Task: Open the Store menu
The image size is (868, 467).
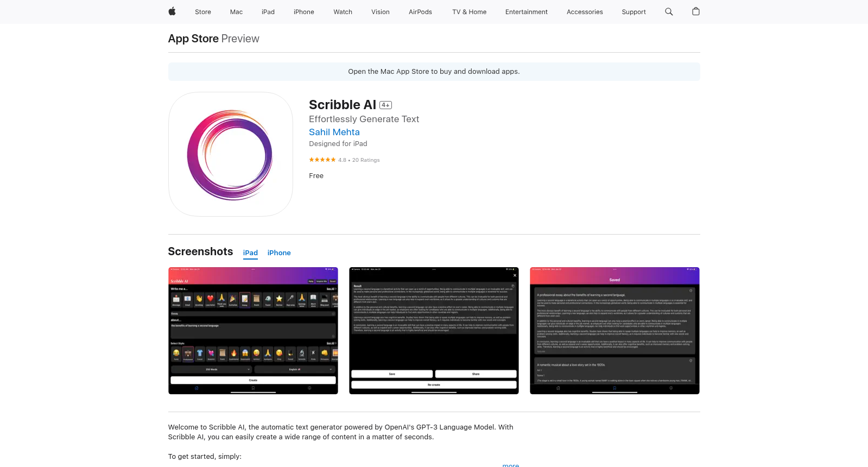Action: (203, 12)
